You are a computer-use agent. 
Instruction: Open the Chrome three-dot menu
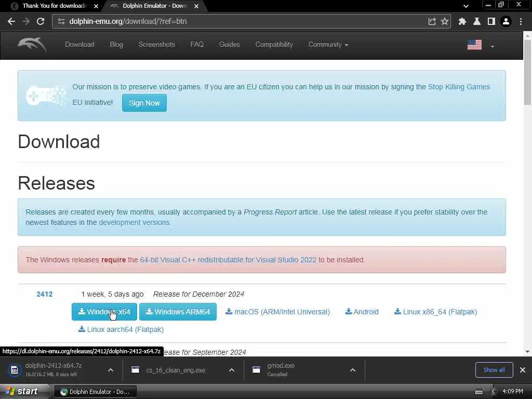coord(521,21)
